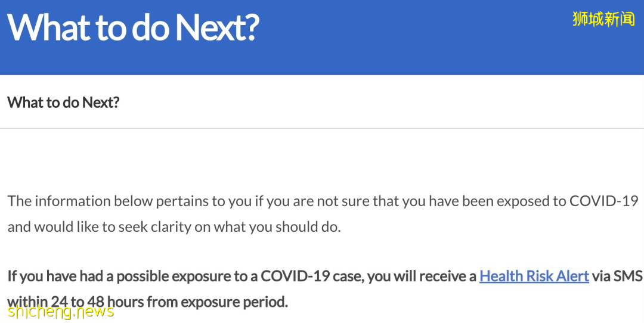Image resolution: width=644 pixels, height=323 pixels.
Task: Click the question mark in the banner title
Action: click(251, 27)
